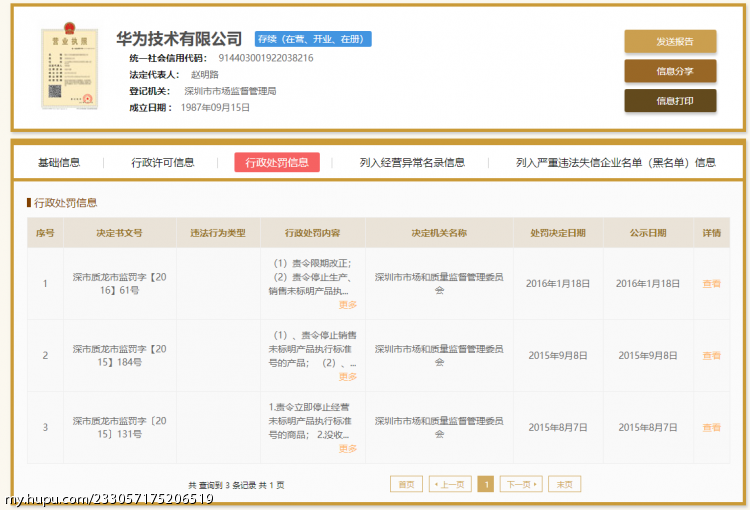Click the 决定机关名称 column header
The image size is (750, 510).
[439, 233]
